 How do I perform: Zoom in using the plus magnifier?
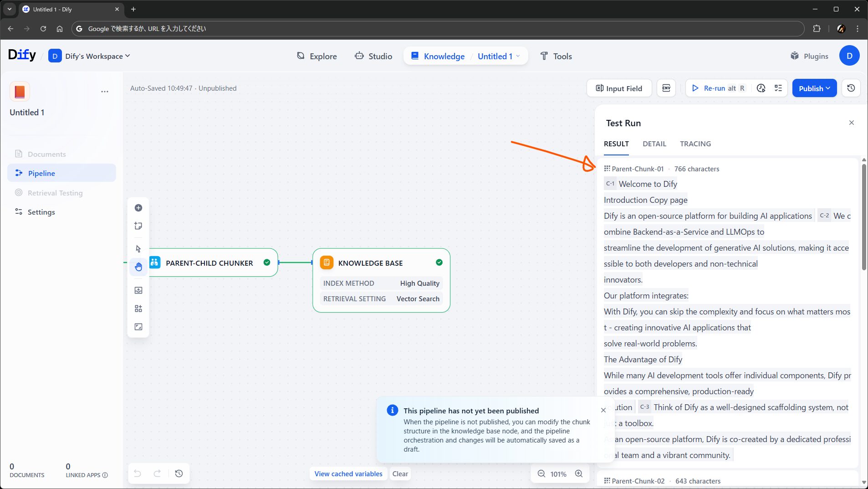pos(578,474)
